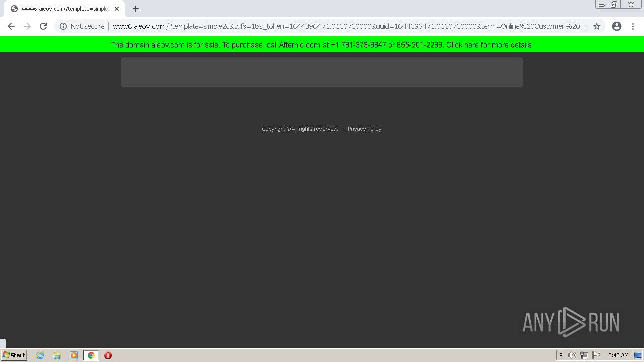Go forward with the forward arrow
Viewport: 644px width, 362px height.
pyautogui.click(x=27, y=26)
